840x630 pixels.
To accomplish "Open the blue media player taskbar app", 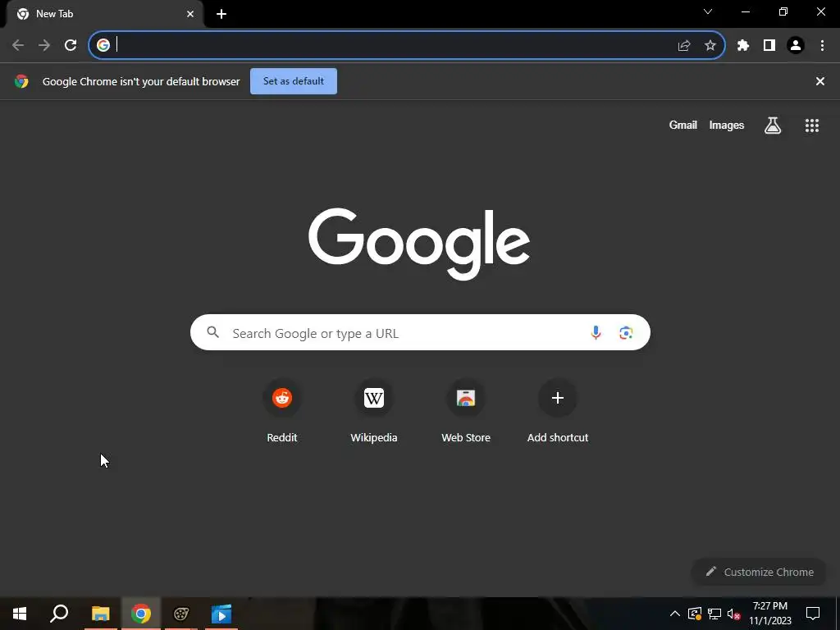I will tap(221, 614).
